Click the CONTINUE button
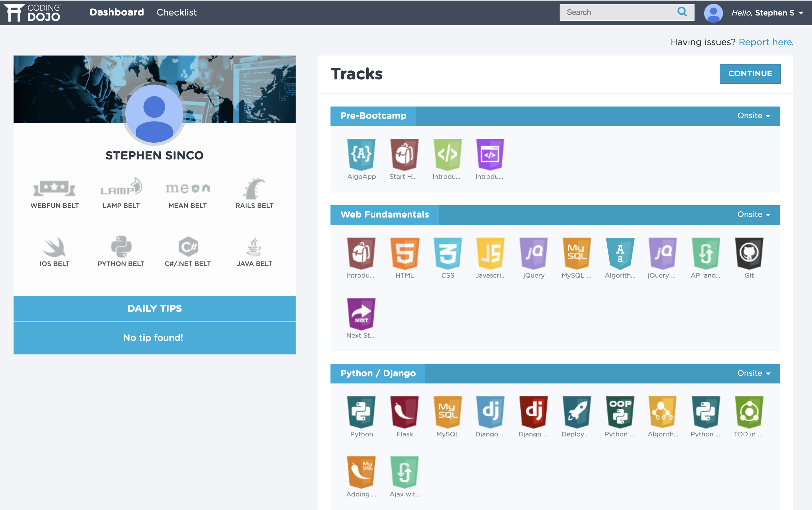The height and width of the screenshot is (510, 812). pos(750,74)
